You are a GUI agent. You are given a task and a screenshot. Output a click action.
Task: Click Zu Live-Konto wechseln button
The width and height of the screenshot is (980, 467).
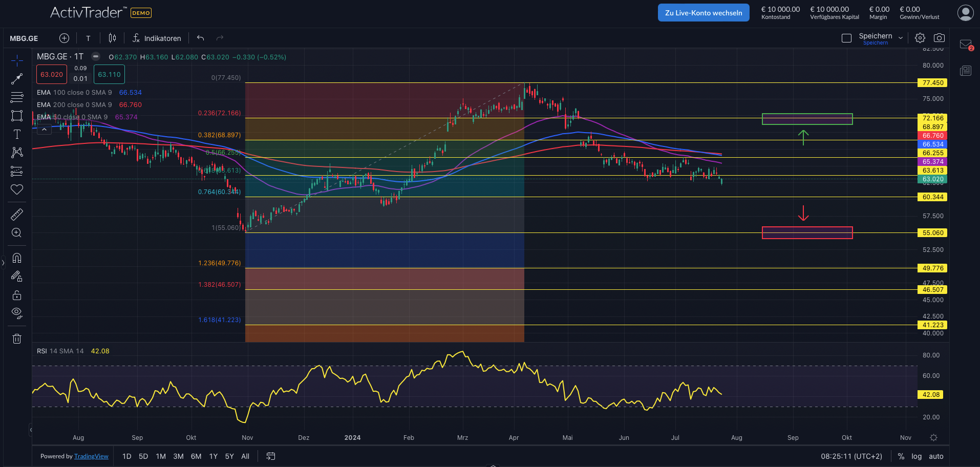pos(703,13)
